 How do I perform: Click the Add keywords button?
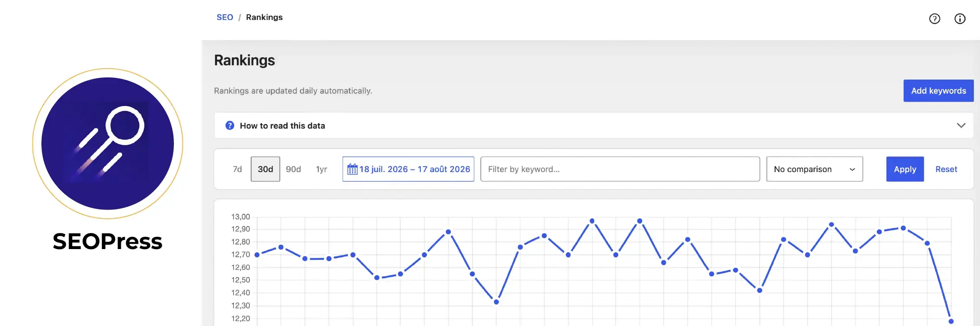tap(938, 91)
